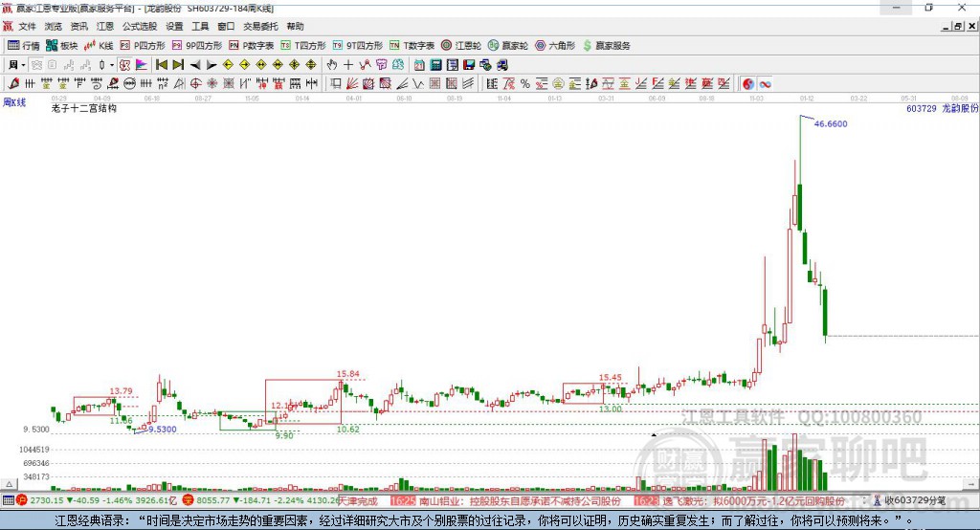This screenshot has width=980, height=530.
Task: Open the 江恩 menu
Action: click(105, 26)
